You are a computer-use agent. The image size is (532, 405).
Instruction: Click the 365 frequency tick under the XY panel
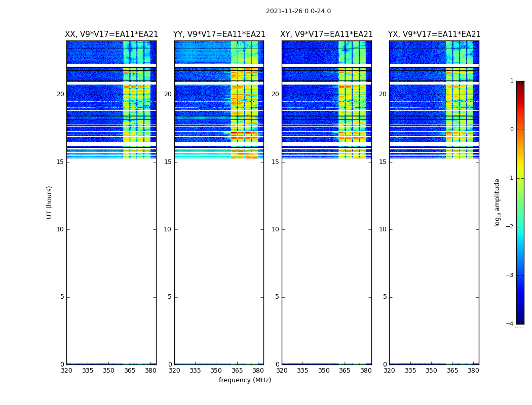(345, 371)
